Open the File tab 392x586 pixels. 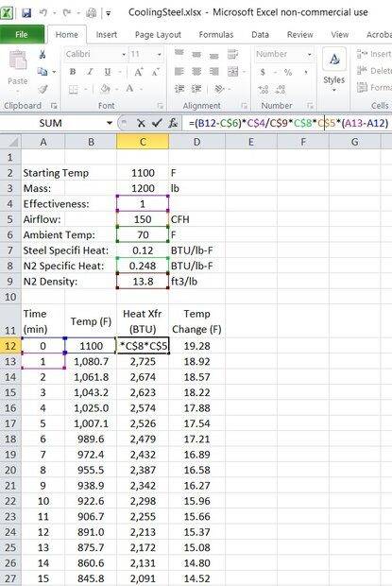(x=22, y=35)
